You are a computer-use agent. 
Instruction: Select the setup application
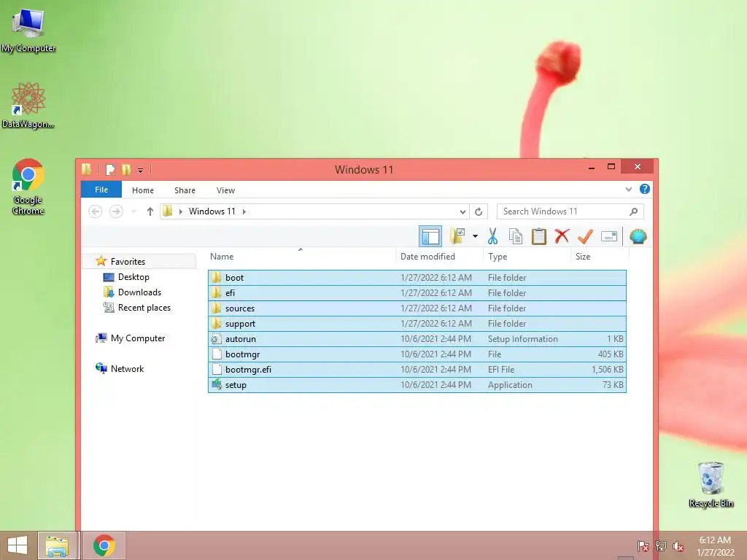(x=417, y=385)
